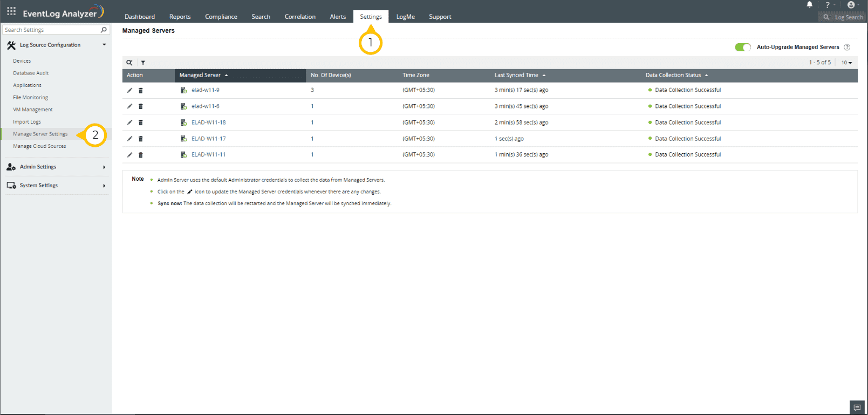The width and height of the screenshot is (868, 415).
Task: Delete the ELAD-W11-18 managed server
Action: (141, 123)
